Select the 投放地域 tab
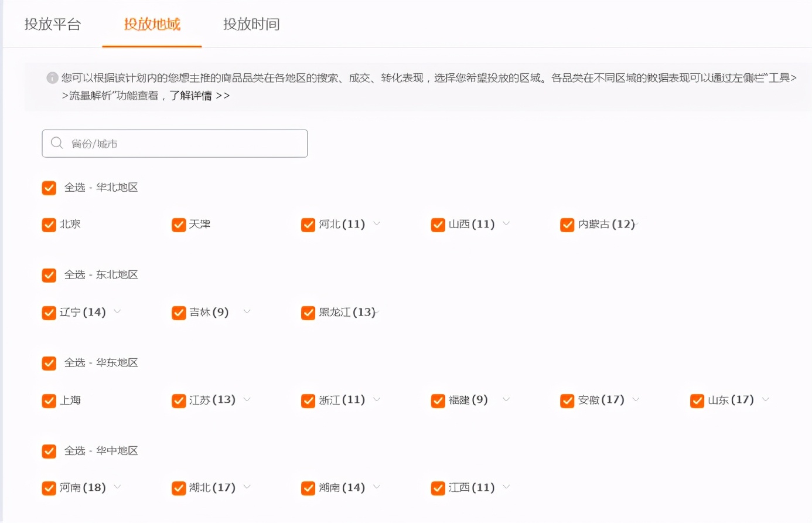812x523 pixels. [x=151, y=24]
